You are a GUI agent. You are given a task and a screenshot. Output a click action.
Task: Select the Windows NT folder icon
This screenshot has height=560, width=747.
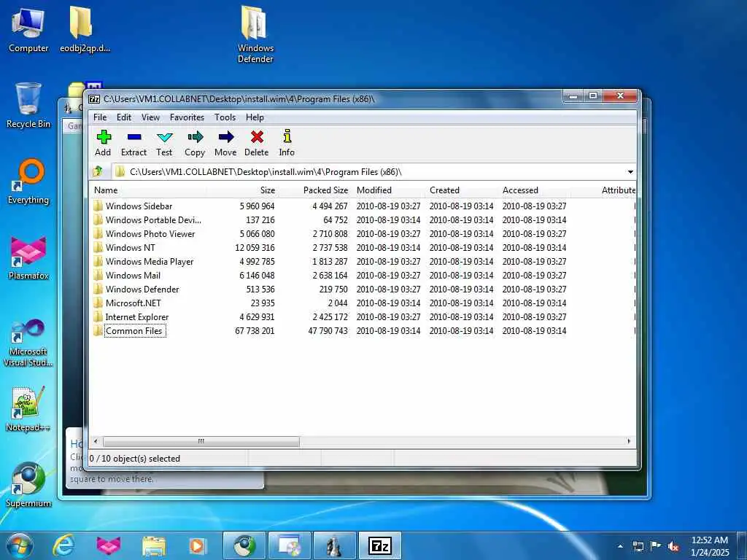point(98,248)
